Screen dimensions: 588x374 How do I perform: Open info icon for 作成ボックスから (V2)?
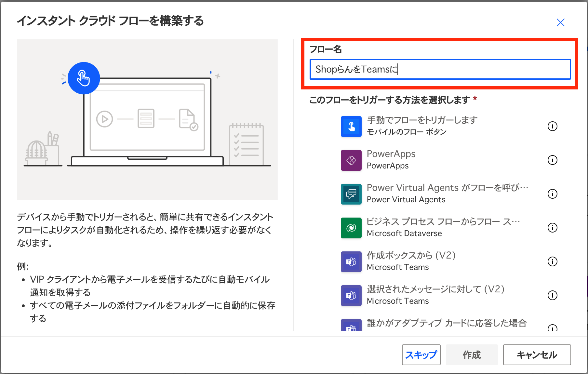pyautogui.click(x=553, y=261)
